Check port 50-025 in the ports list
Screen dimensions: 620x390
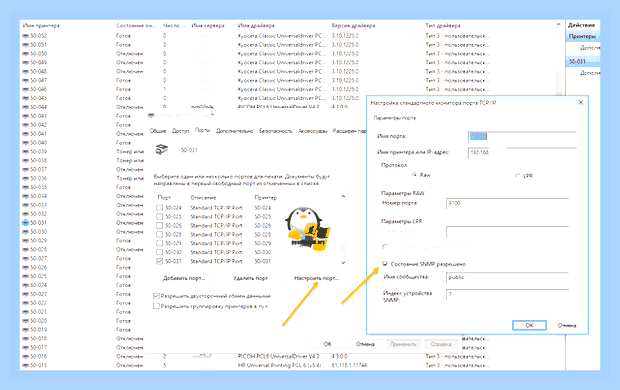tap(159, 217)
